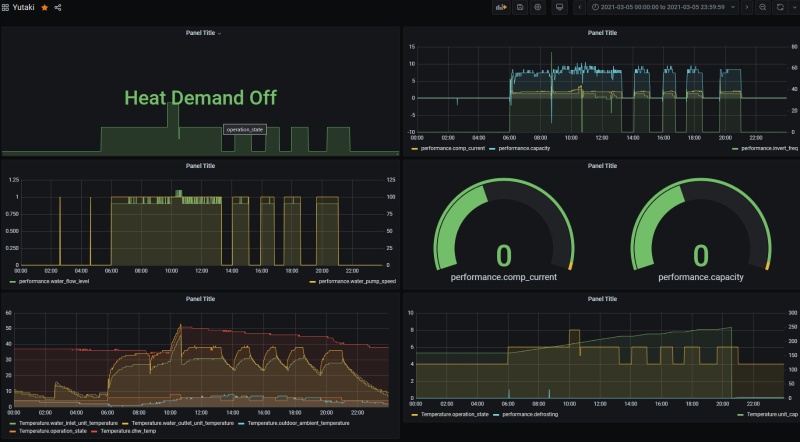Open dashboard search via grid icon

[x=5, y=8]
